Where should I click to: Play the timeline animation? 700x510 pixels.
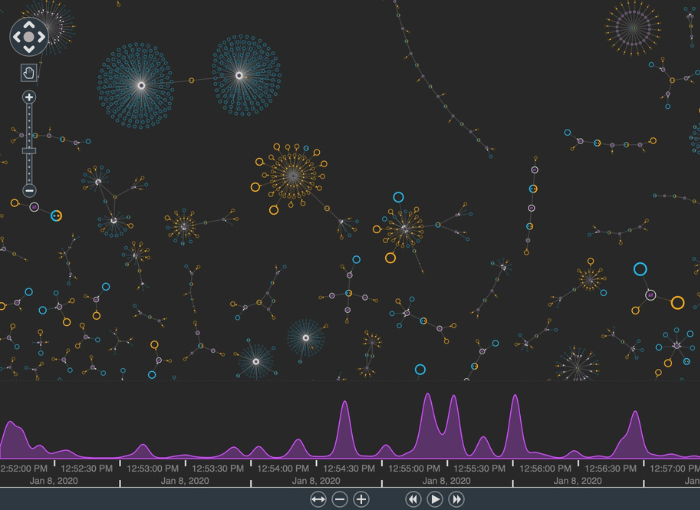[x=435, y=498]
